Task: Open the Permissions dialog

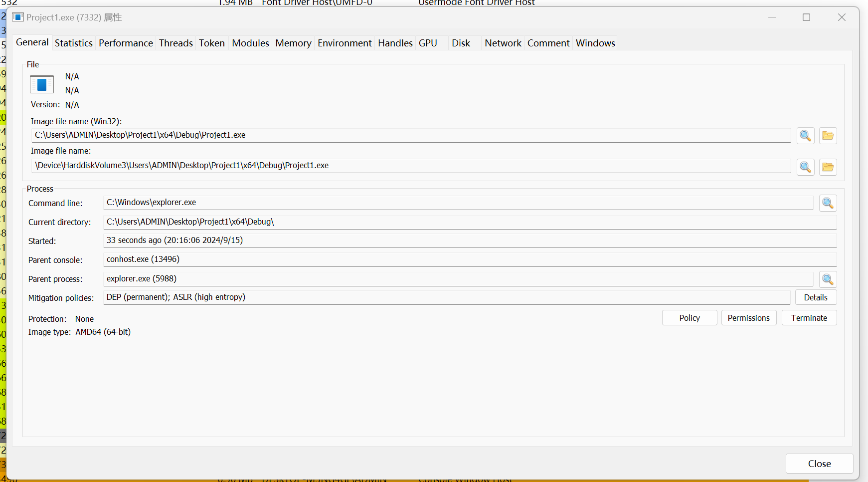Action: (748, 318)
